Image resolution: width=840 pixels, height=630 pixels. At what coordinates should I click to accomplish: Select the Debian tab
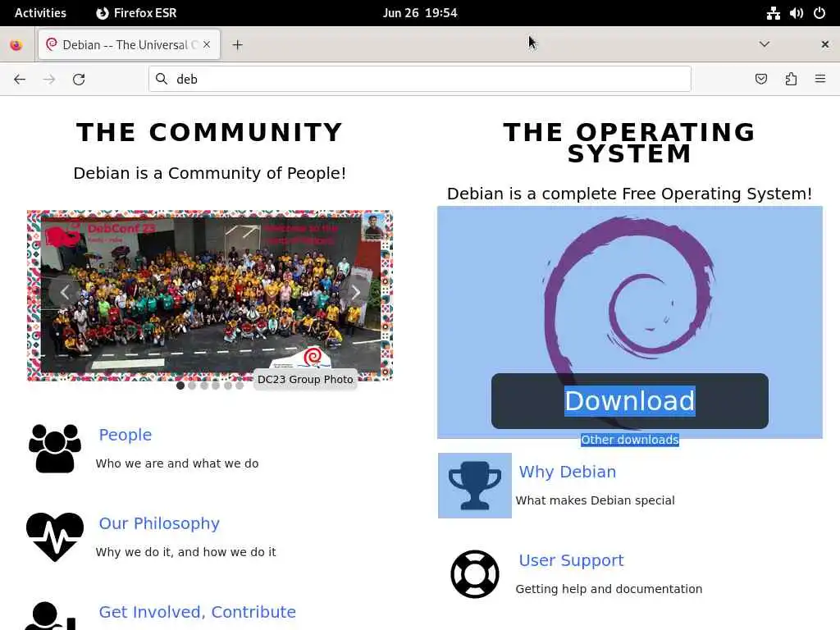[129, 44]
